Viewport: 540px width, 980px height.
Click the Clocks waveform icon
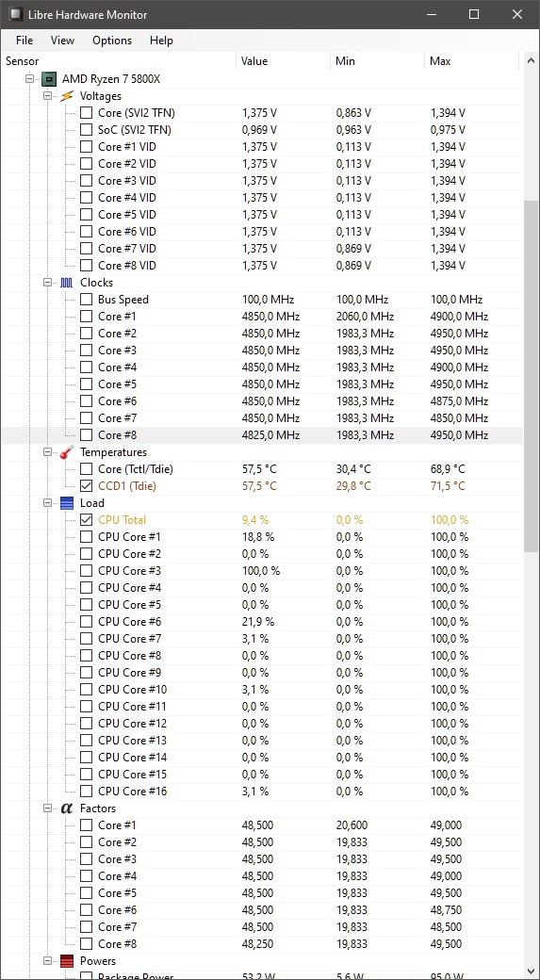[67, 283]
